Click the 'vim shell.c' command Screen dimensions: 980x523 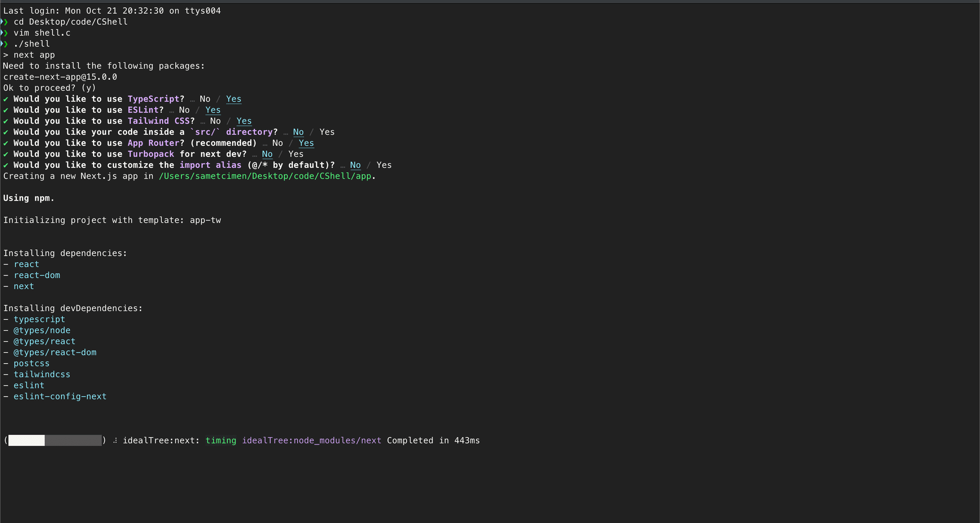tap(42, 33)
